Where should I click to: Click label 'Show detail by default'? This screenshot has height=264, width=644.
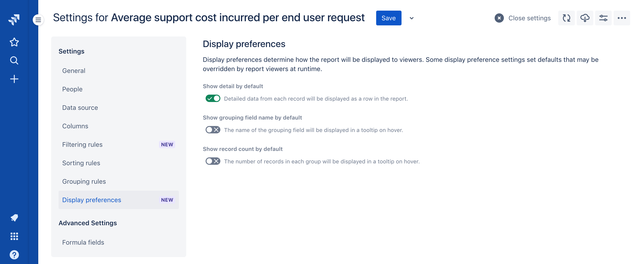(233, 86)
